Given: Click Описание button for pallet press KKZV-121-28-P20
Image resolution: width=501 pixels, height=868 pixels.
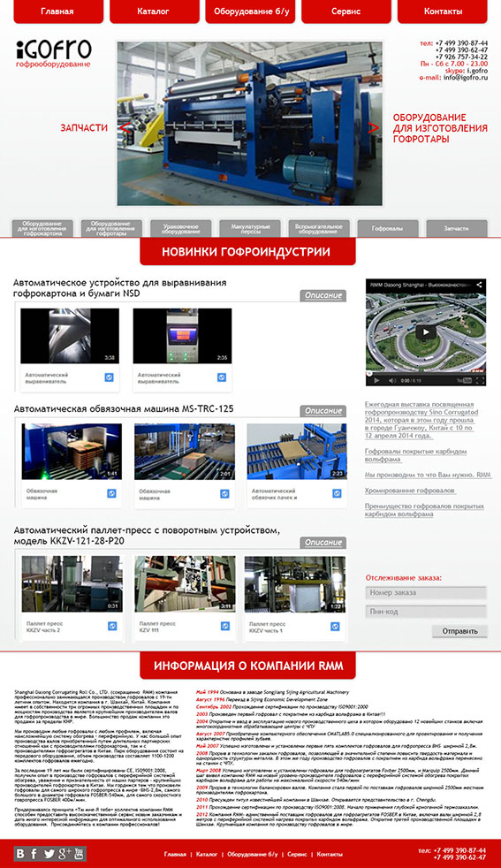Looking at the screenshot, I should (323, 543).
